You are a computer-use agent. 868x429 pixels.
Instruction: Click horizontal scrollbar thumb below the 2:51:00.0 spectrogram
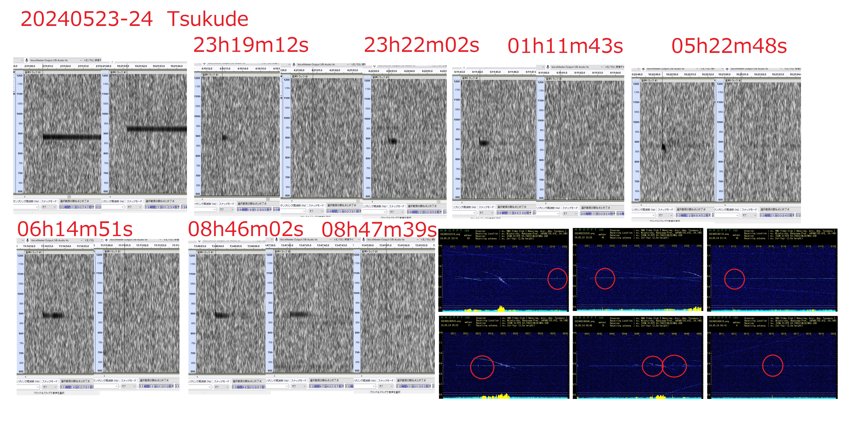[69, 196]
